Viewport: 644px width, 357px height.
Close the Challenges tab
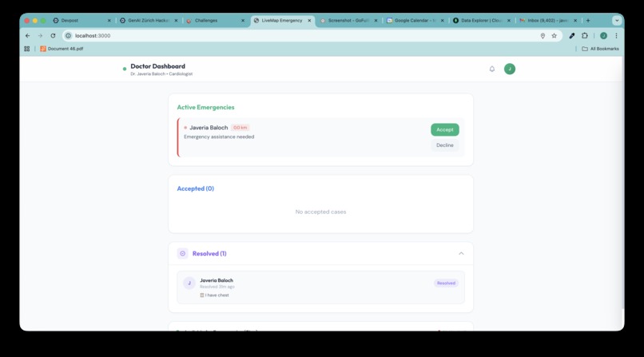click(243, 21)
